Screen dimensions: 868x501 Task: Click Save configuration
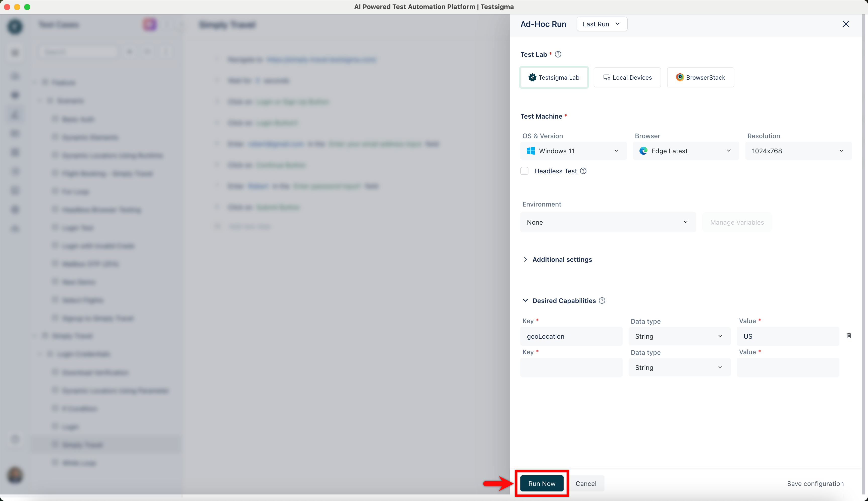816,483
